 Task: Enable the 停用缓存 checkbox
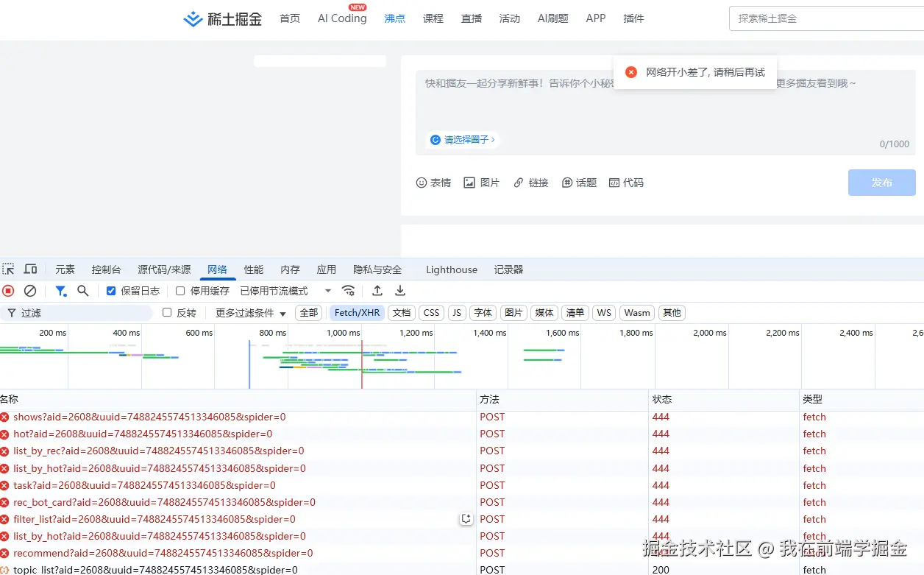pyautogui.click(x=180, y=291)
